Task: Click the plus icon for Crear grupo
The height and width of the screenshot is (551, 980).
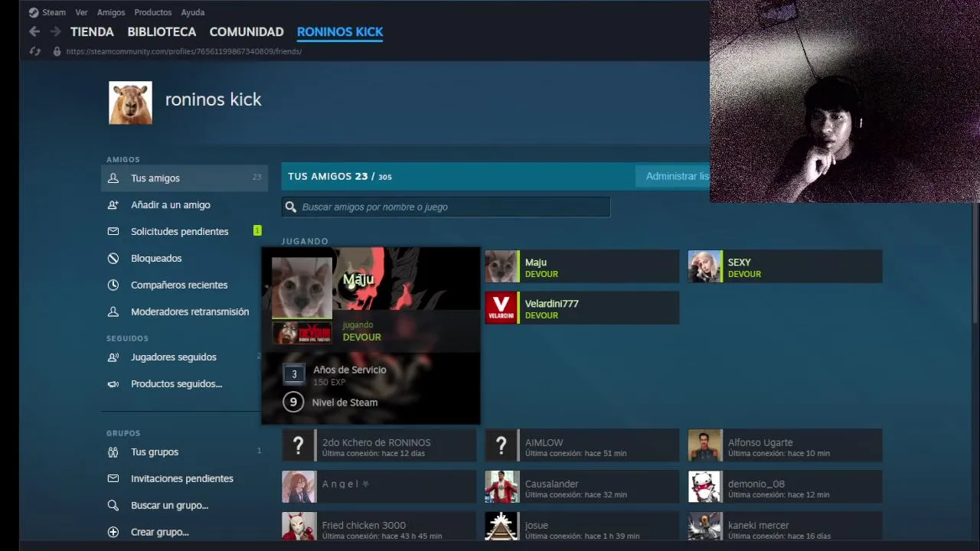Action: click(x=113, y=532)
